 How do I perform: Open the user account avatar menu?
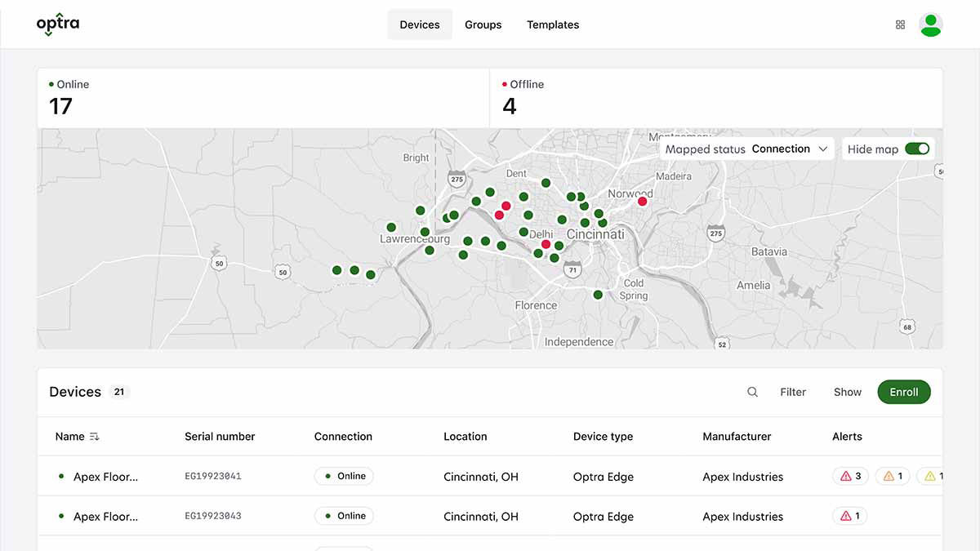(931, 24)
